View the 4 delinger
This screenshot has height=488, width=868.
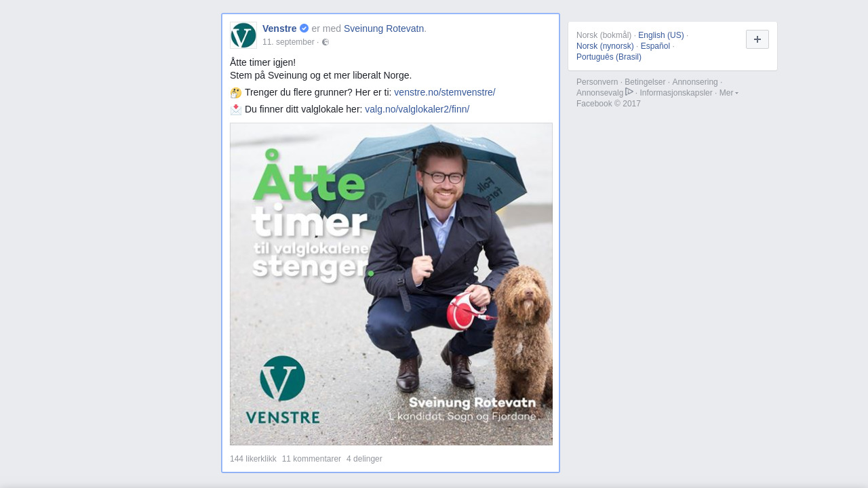pos(364,459)
